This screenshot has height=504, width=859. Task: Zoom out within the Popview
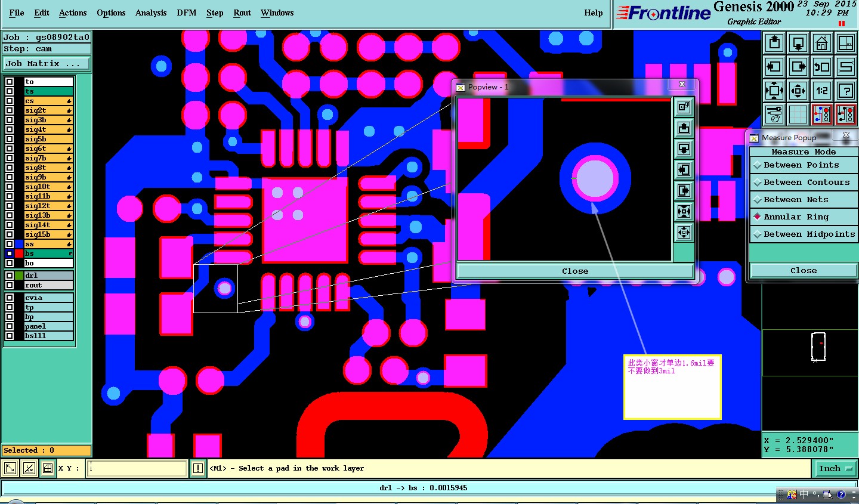(x=684, y=232)
